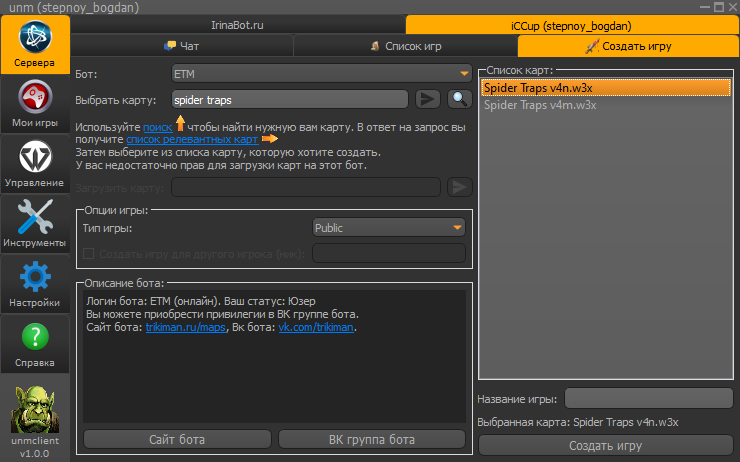This screenshot has height=462, width=740.
Task: Click the unmclient v1.0.0 version label
Action: coord(35,447)
